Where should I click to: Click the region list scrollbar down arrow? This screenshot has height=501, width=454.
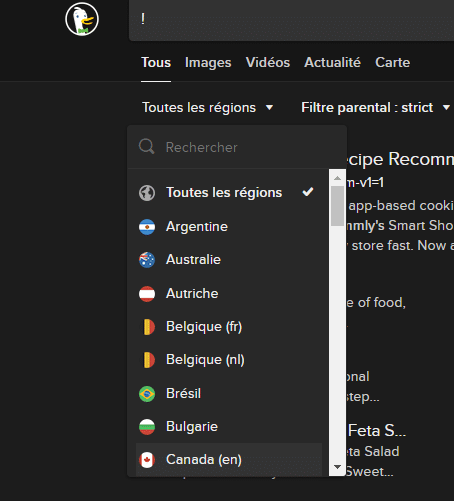pyautogui.click(x=337, y=467)
